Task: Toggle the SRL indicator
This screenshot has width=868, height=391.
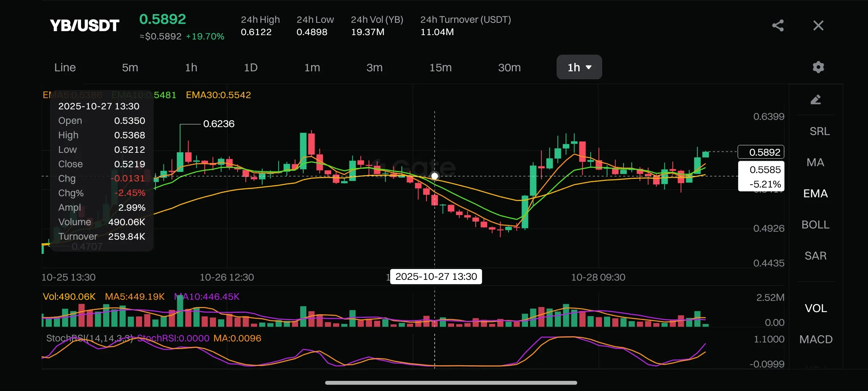Action: coord(819,131)
